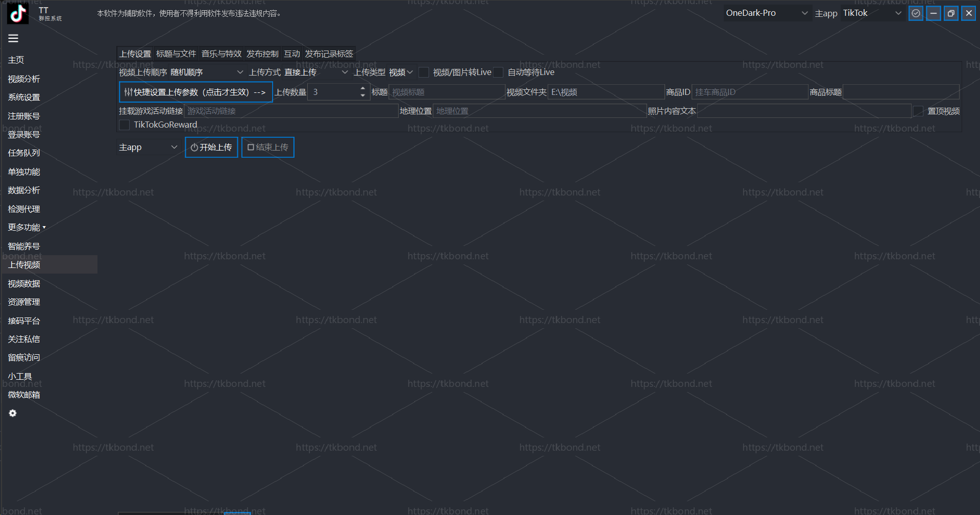
Task: Click the 视频标题 input field
Action: click(x=447, y=92)
